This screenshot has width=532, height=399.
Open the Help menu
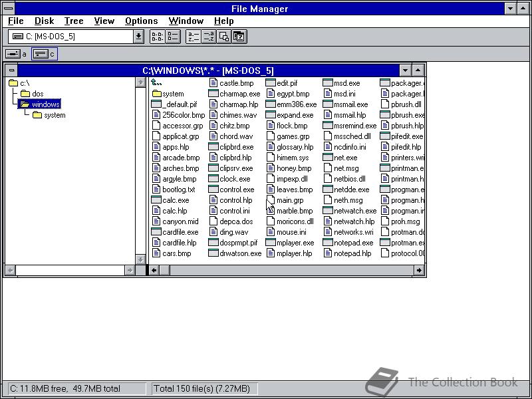(223, 21)
